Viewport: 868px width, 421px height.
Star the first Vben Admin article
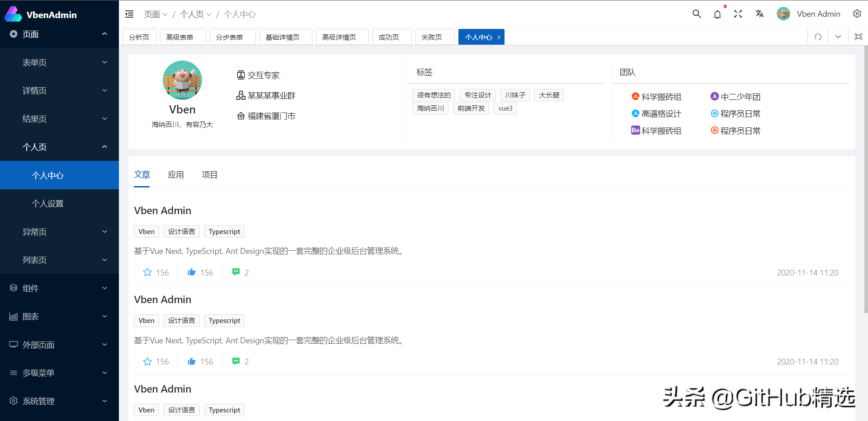pyautogui.click(x=147, y=272)
